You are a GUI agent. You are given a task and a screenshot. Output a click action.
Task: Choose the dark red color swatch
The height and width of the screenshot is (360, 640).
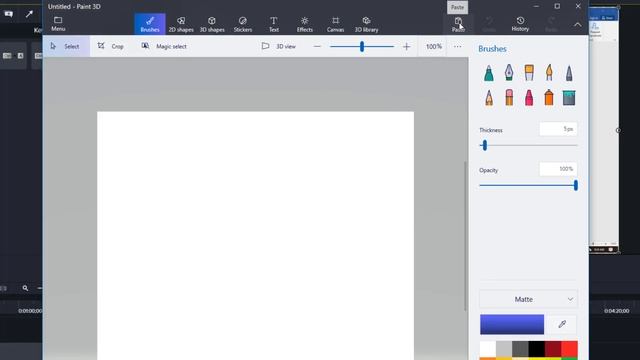(553, 349)
